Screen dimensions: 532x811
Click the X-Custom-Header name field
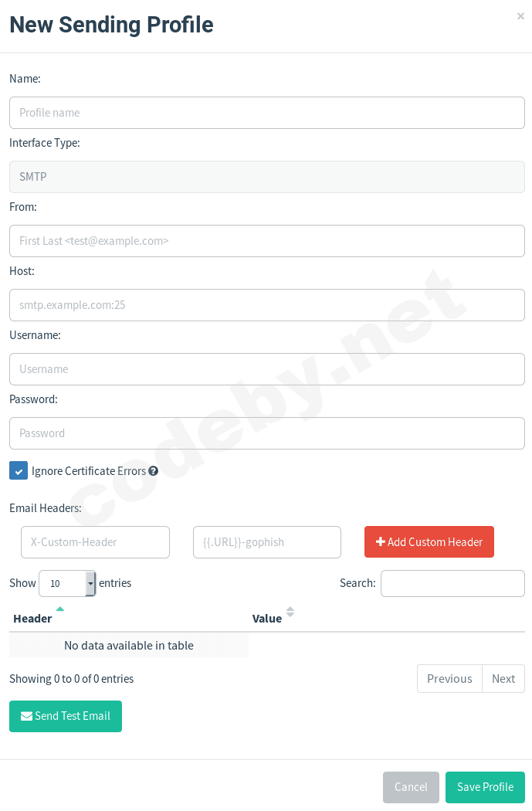coord(95,542)
